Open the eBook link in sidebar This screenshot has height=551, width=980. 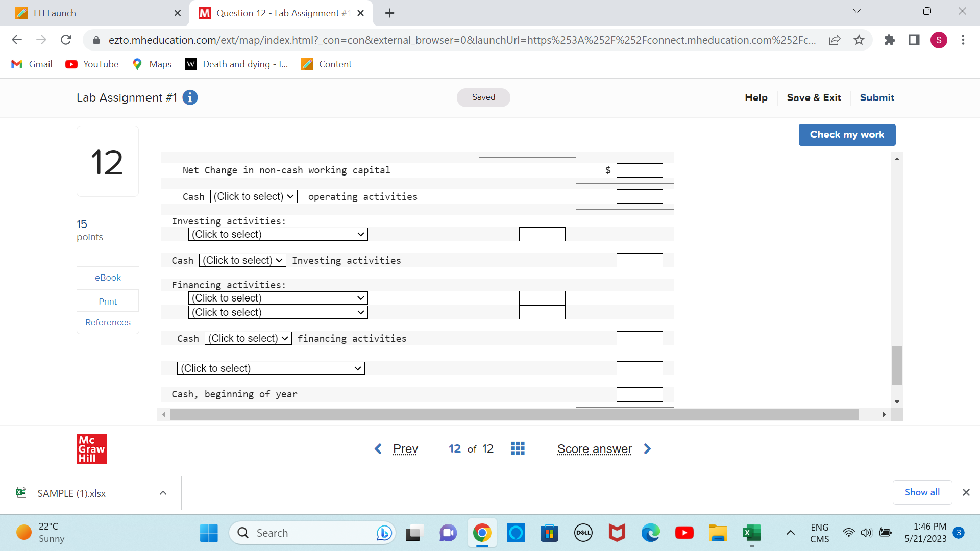point(107,278)
